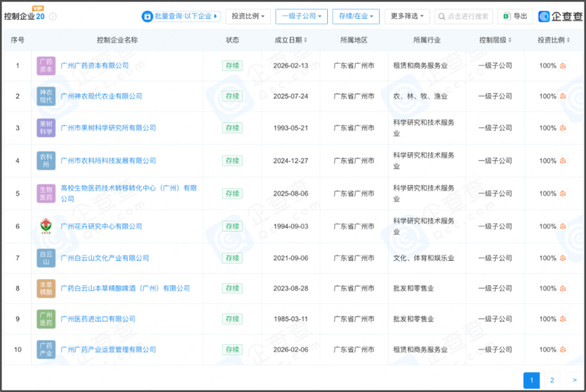Viewport: 586px width, 392px height.
Task: Open 广药白云山本草精酿啤酒 company link
Action: click(125, 289)
